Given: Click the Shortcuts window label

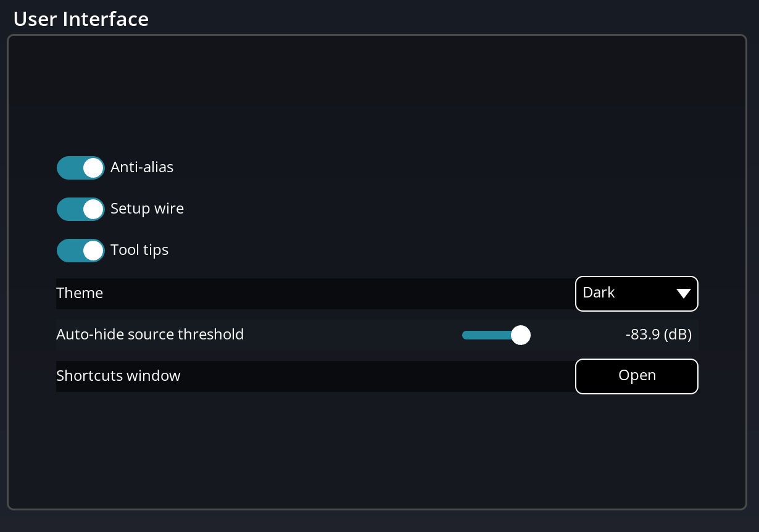Looking at the screenshot, I should point(118,376).
